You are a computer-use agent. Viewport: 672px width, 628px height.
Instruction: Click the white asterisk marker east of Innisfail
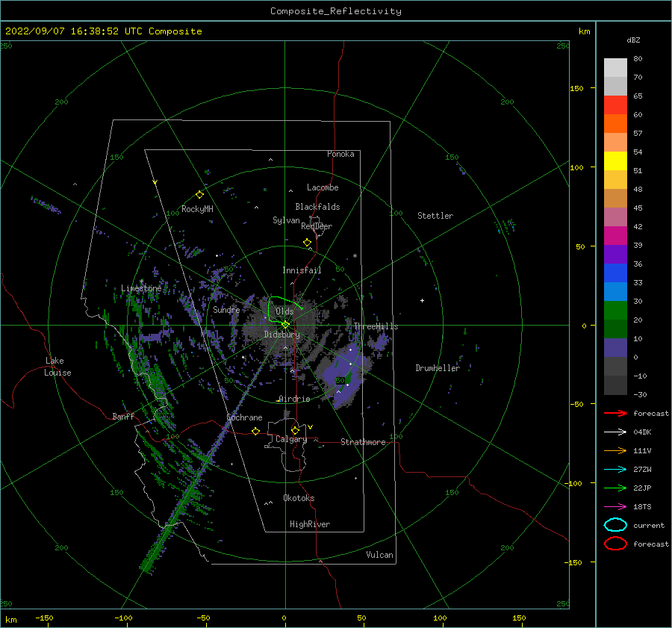(x=355, y=256)
